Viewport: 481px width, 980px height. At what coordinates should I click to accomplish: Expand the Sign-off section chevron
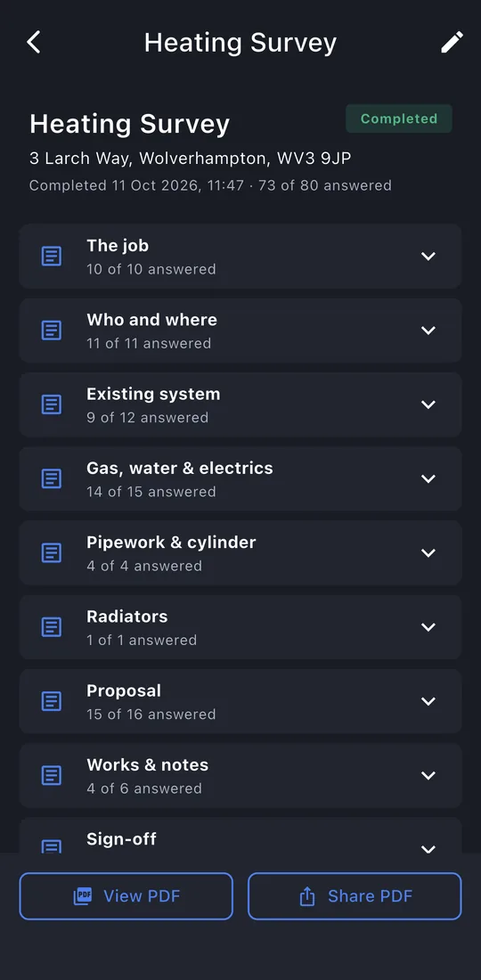pos(428,849)
